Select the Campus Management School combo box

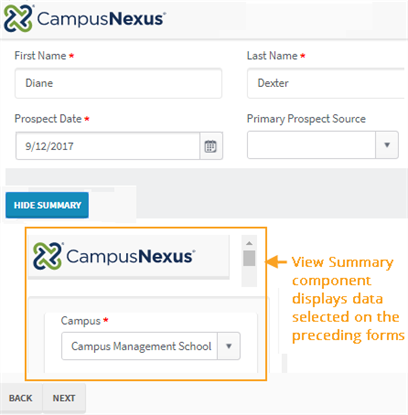151,346
